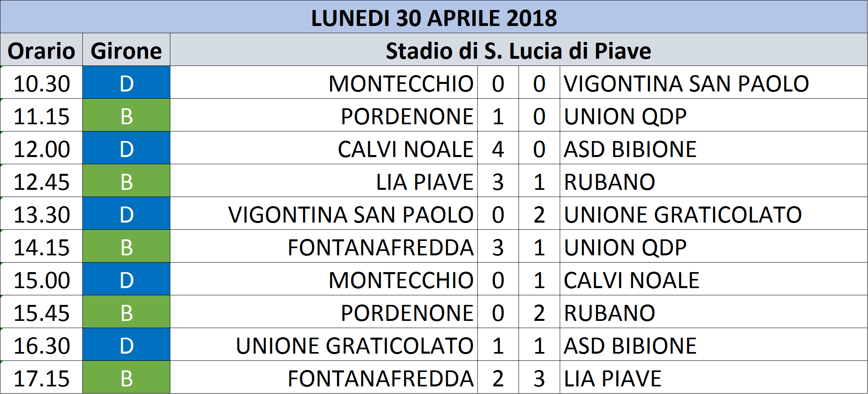Select VIGONTINA SAN PAOLO in 13.30 row

click(x=324, y=213)
